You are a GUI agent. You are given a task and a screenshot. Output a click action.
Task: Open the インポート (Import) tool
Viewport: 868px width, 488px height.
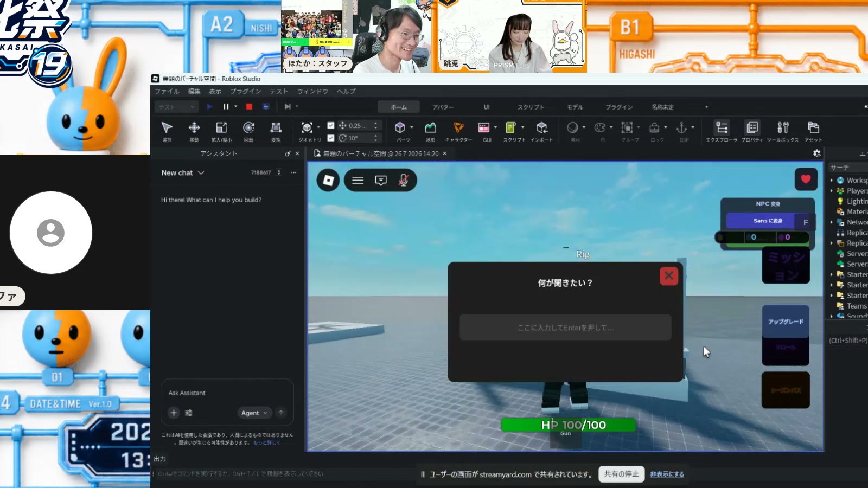[541, 128]
